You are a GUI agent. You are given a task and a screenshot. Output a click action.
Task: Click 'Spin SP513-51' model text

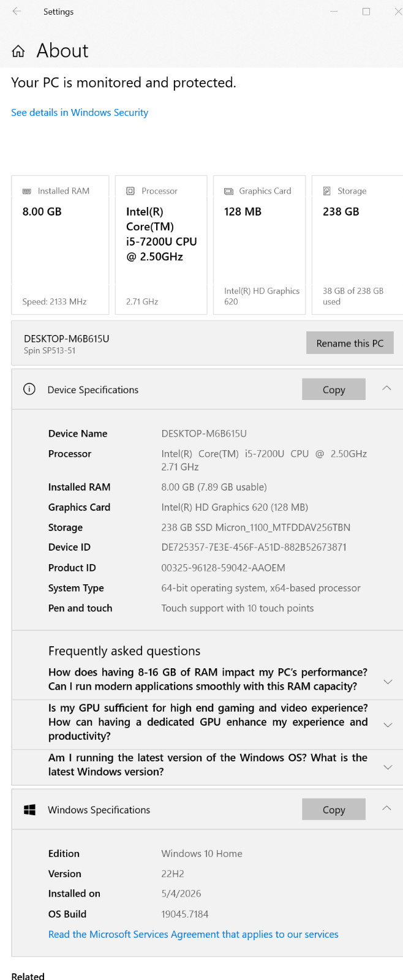click(50, 350)
